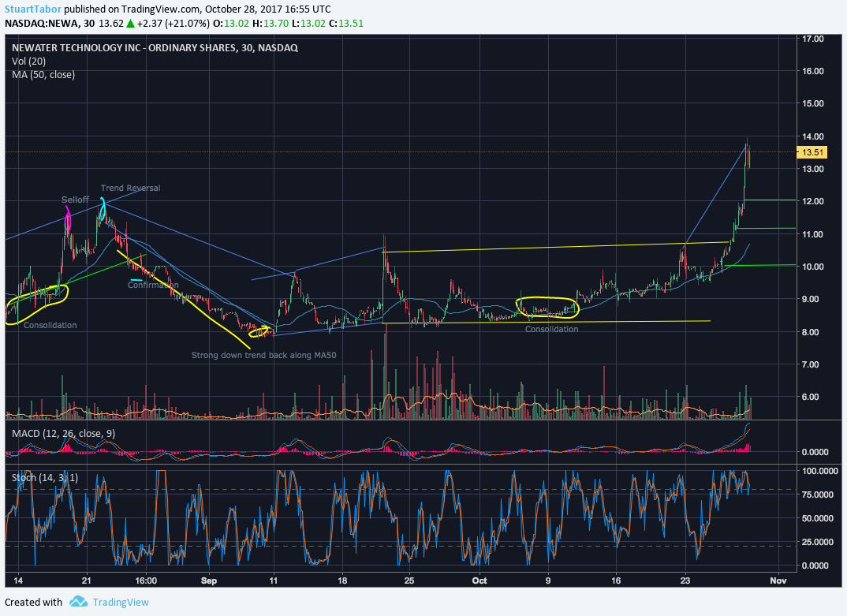This screenshot has width=847, height=616.
Task: Click the 'Stoch (14, 3, 1)' label
Action: (45, 478)
